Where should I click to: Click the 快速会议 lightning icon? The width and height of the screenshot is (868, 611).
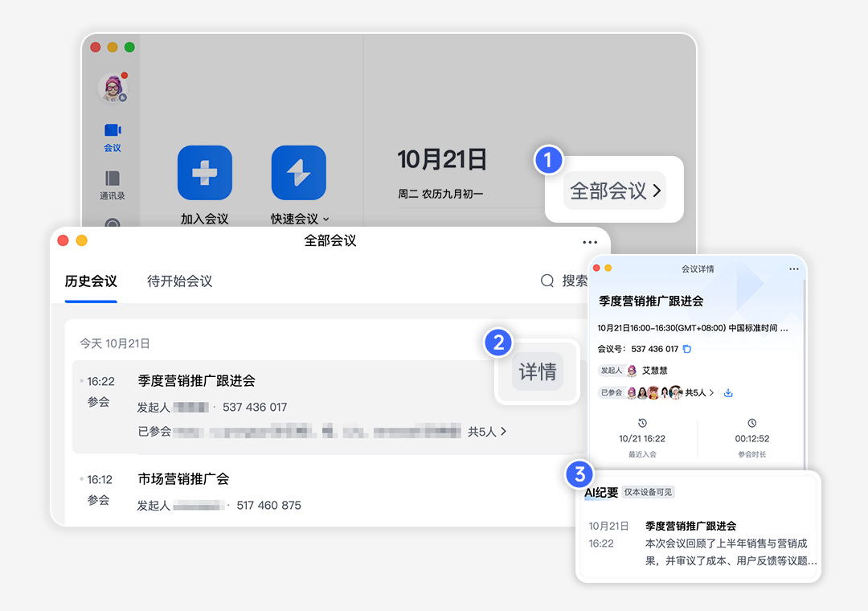[x=298, y=173]
